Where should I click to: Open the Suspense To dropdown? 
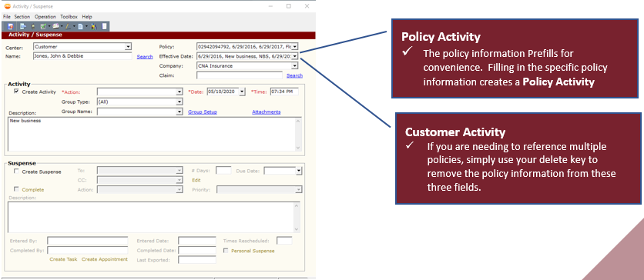pyautogui.click(x=179, y=170)
